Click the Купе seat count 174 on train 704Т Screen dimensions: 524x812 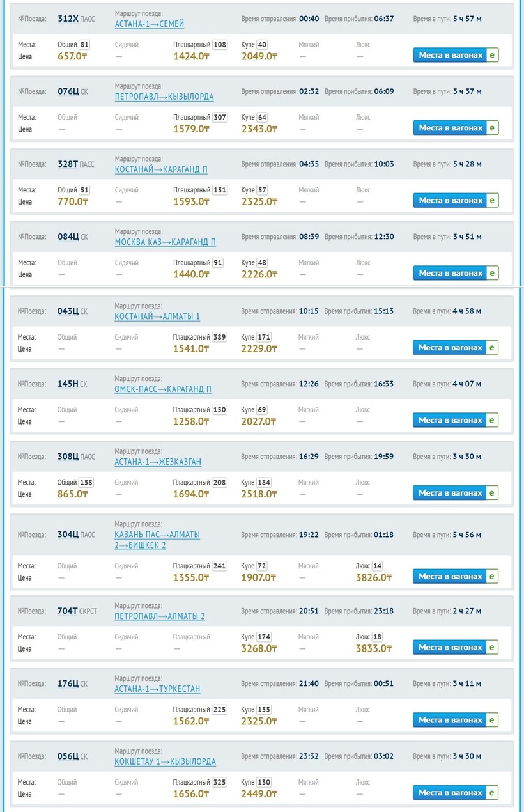click(x=264, y=637)
